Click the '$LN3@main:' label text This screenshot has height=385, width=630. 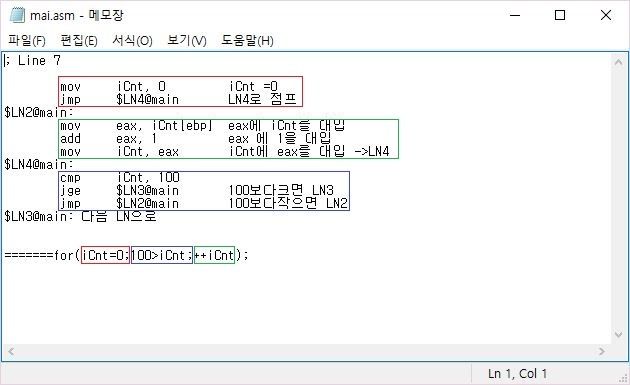pos(39,216)
